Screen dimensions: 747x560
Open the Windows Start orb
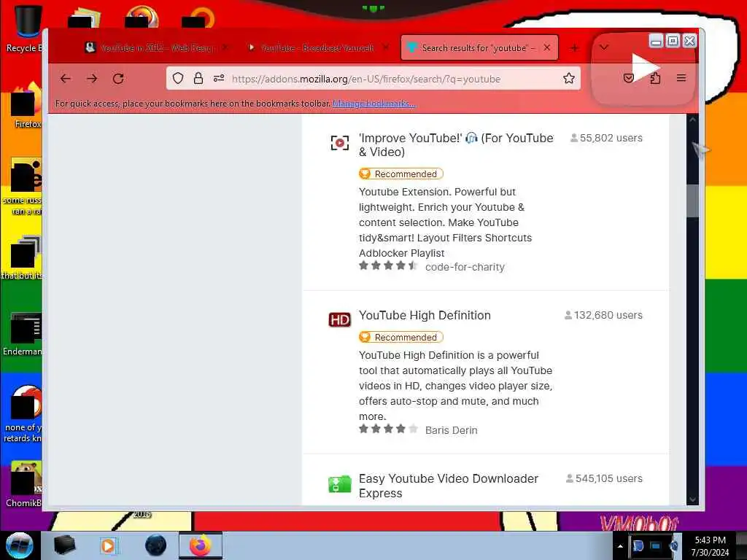click(19, 545)
